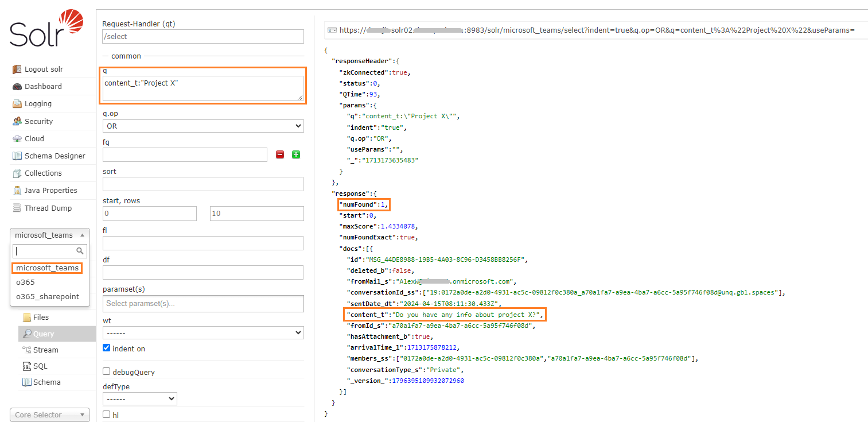
Task: Click the Thread Dump icon
Action: tap(17, 208)
